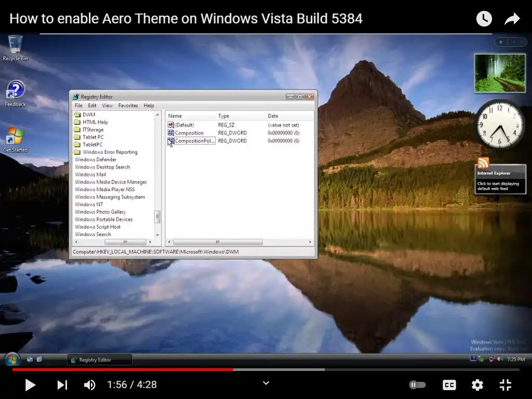
Task: Click the (Default) string value icon
Action: click(170, 125)
